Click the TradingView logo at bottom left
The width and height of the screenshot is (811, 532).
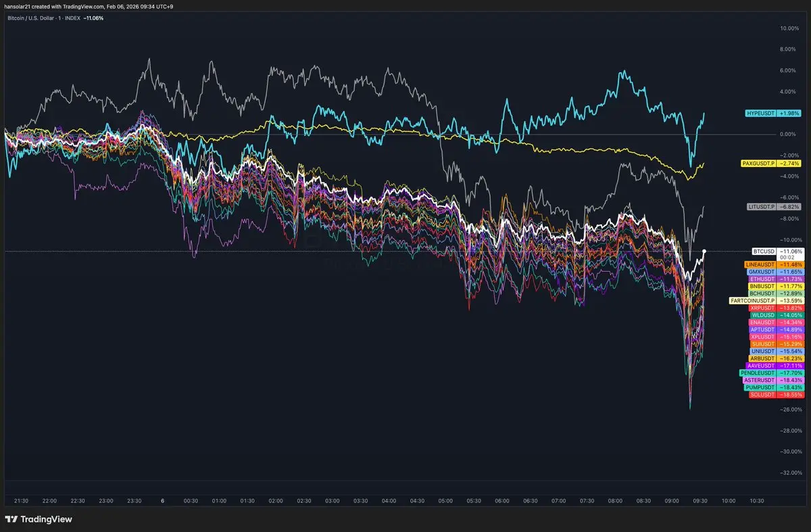[x=38, y=519]
